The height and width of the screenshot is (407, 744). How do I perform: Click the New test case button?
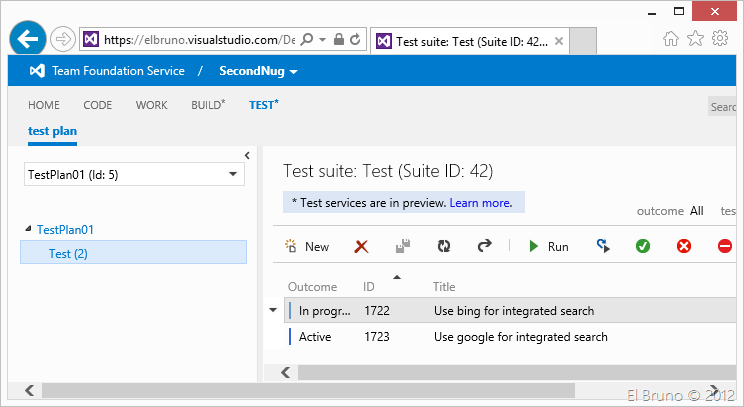[307, 246]
